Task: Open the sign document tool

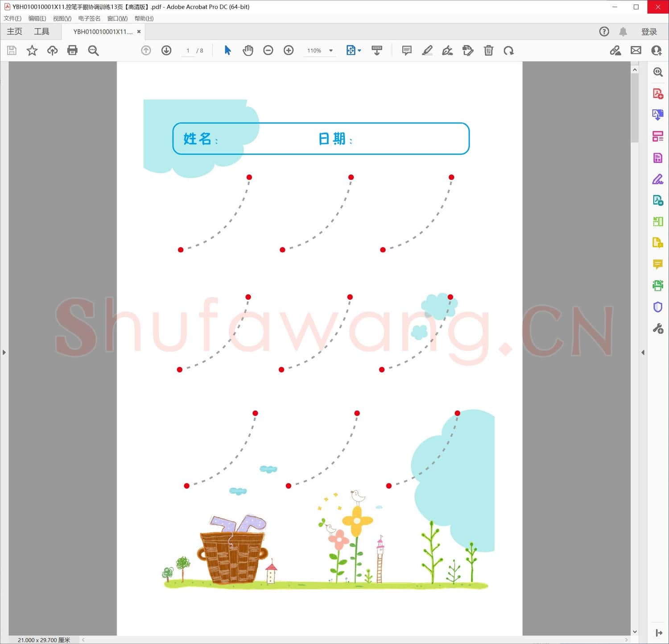Action: coord(447,50)
